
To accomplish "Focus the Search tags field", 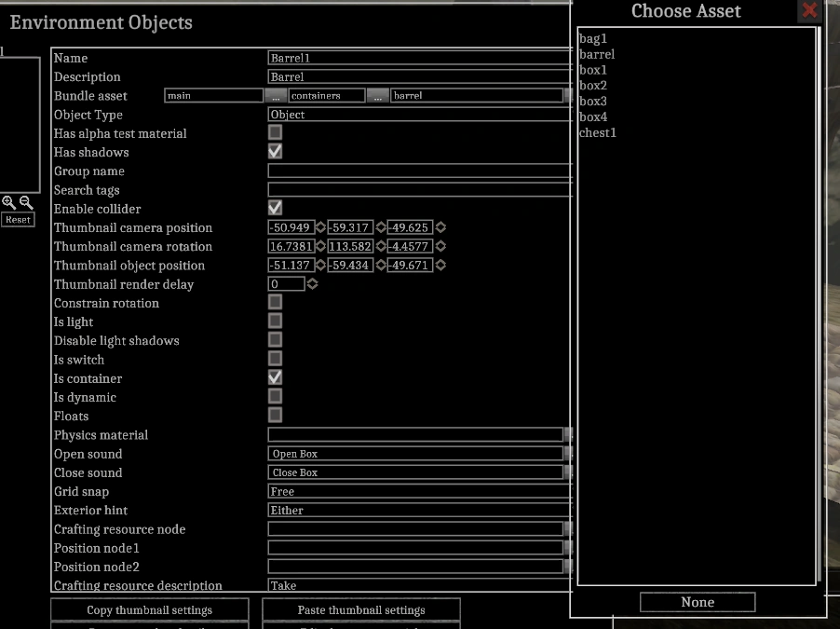I will pyautogui.click(x=419, y=190).
